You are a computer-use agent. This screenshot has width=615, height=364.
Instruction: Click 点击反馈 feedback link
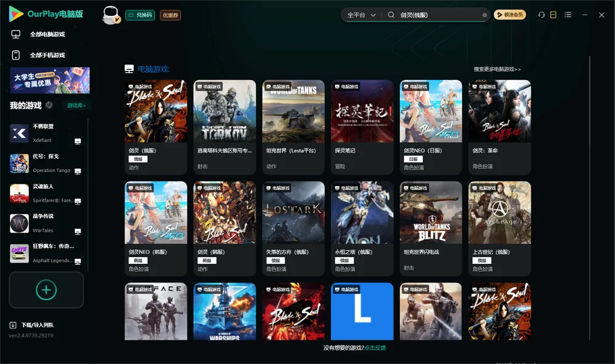point(375,347)
